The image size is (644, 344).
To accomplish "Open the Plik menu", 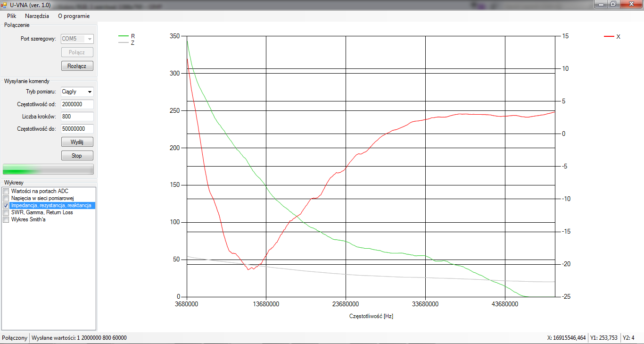I will click(11, 16).
